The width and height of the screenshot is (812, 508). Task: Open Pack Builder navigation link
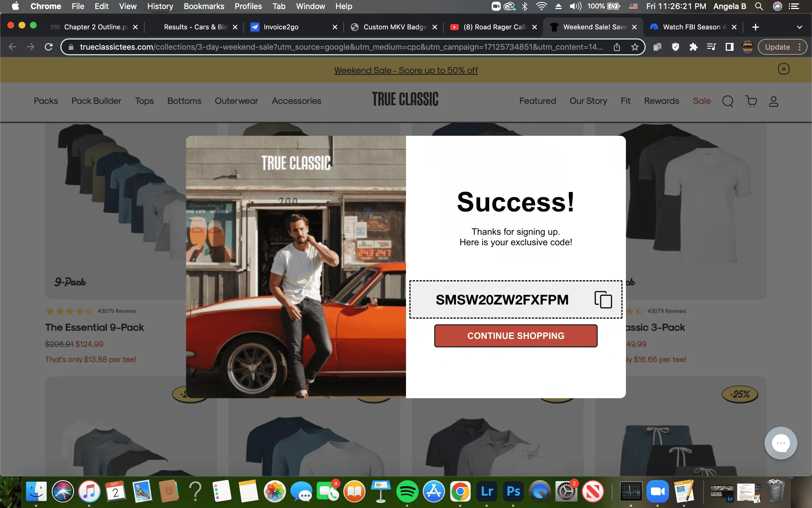[x=96, y=101]
